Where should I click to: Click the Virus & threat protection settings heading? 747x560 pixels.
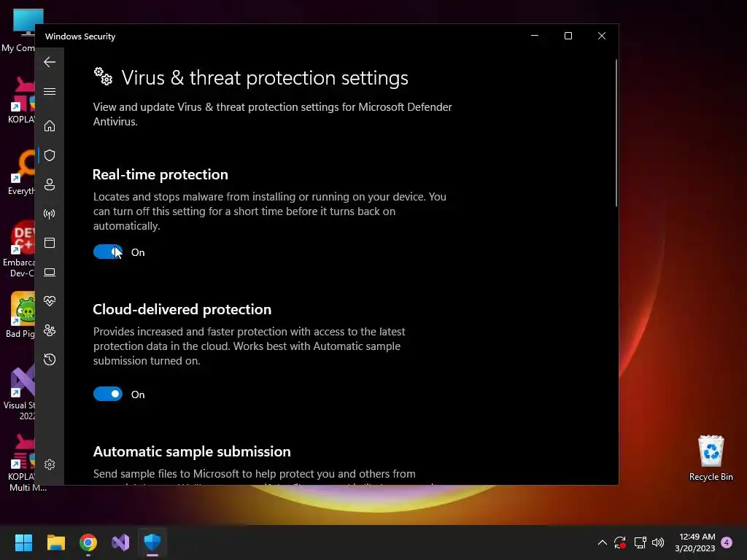click(264, 77)
